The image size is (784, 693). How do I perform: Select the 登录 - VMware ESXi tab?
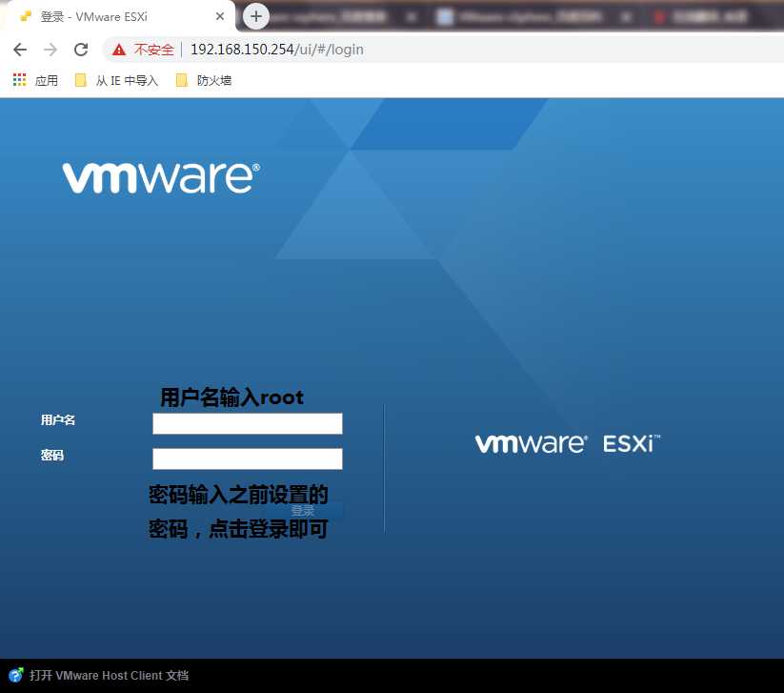coord(117,16)
